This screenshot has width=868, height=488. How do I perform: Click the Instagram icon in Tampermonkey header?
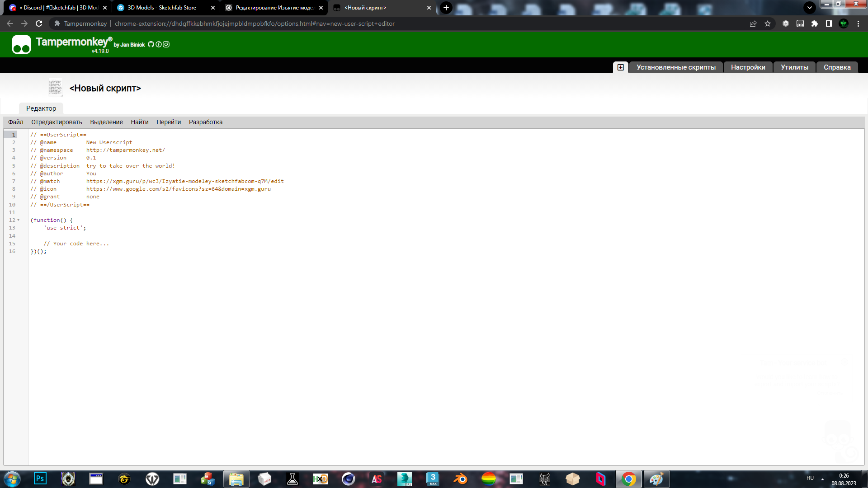pos(166,44)
